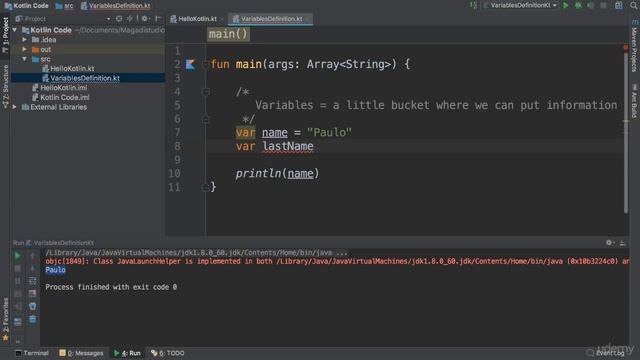640x360 pixels.
Task: Click Scroll from Source target icon in Project panel
Action: coord(119,19)
